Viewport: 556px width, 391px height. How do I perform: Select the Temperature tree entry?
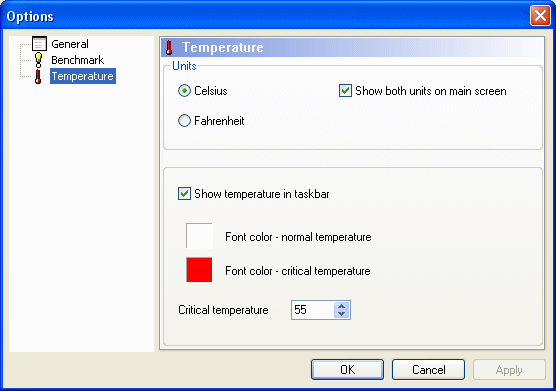[x=83, y=76]
